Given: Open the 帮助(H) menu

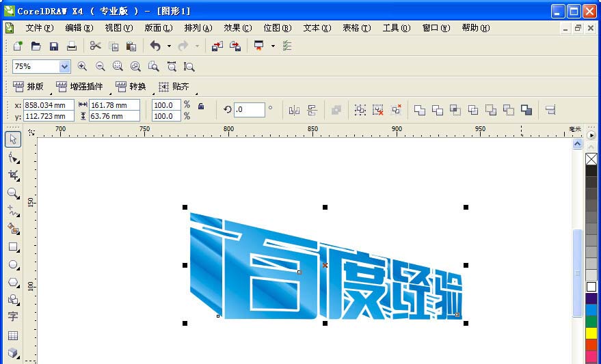Looking at the screenshot, I should (476, 28).
